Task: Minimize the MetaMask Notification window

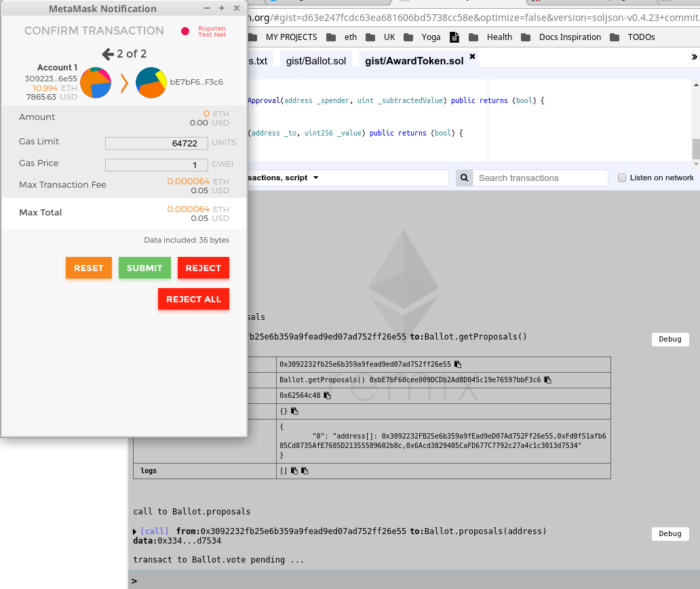Action: click(x=207, y=8)
